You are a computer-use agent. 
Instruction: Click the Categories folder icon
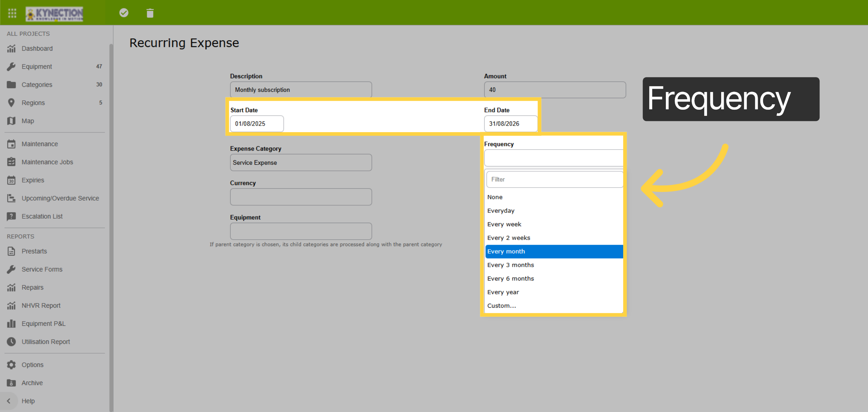(x=12, y=85)
